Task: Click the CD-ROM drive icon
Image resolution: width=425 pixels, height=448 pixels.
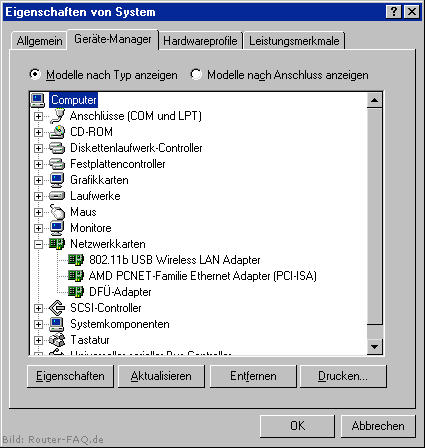Action: pos(57,132)
